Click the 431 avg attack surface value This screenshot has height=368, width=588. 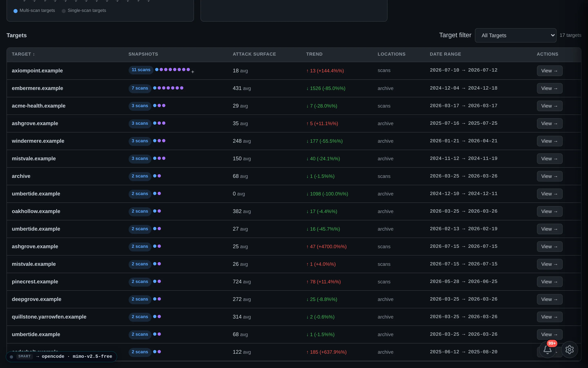(x=242, y=88)
